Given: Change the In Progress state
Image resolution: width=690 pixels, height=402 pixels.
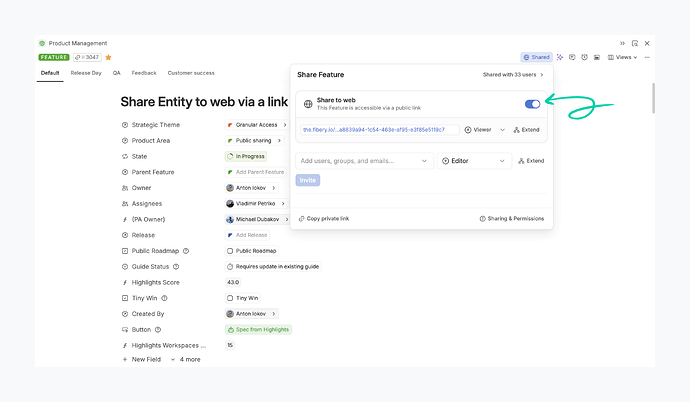Looking at the screenshot, I should point(246,157).
